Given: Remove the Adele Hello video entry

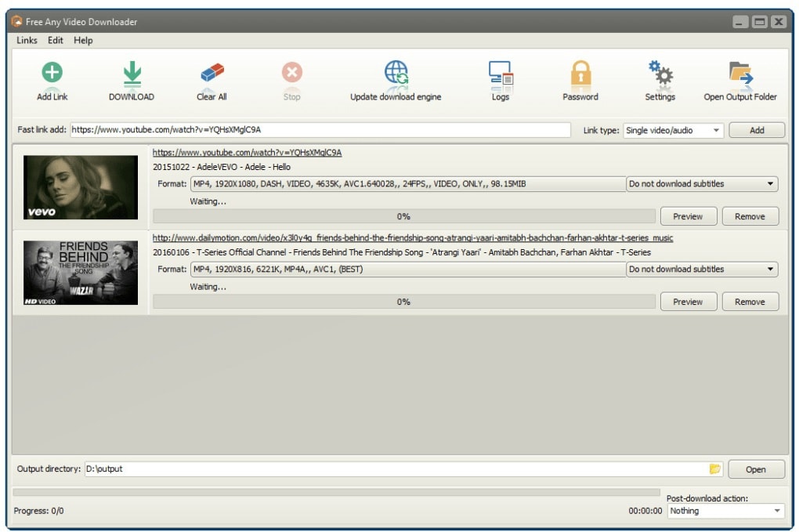Looking at the screenshot, I should 750,216.
